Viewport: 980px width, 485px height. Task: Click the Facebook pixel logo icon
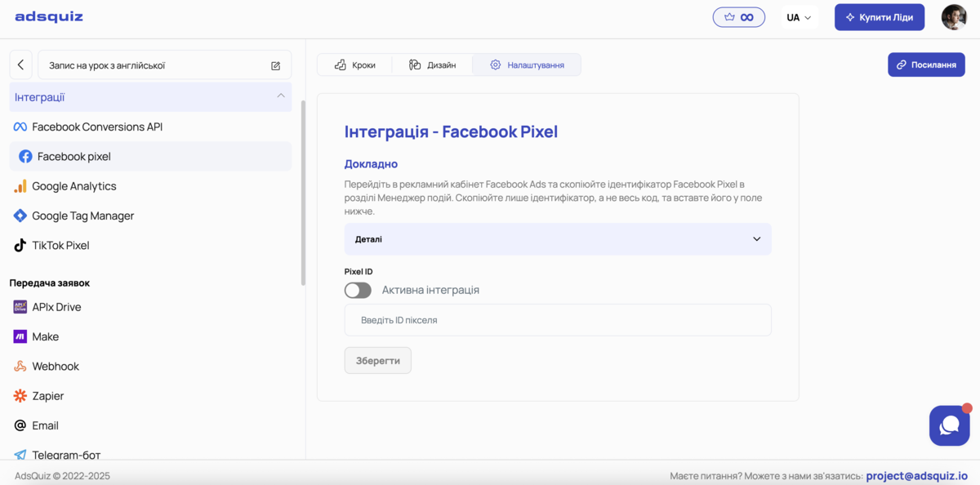point(25,156)
